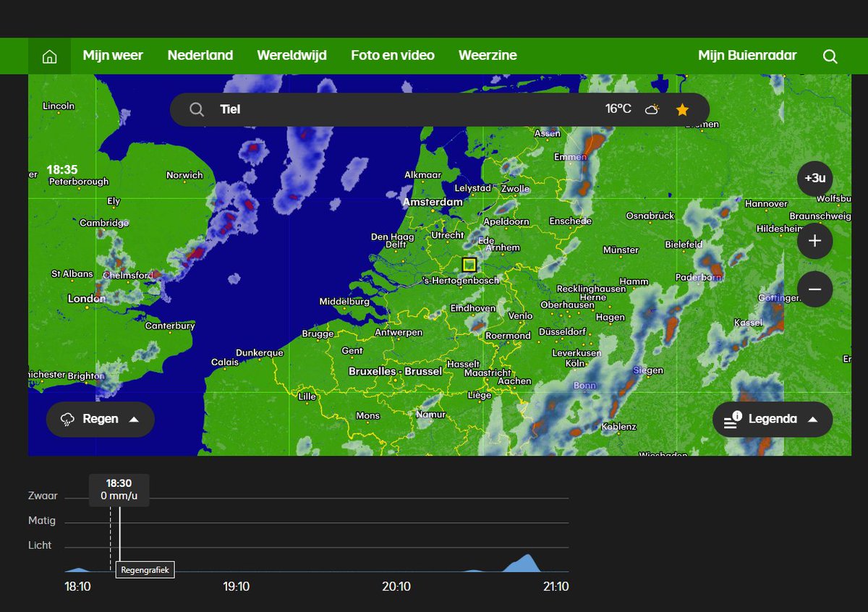This screenshot has width=868, height=612.
Task: Open the Nederland menu
Action: [x=200, y=56]
